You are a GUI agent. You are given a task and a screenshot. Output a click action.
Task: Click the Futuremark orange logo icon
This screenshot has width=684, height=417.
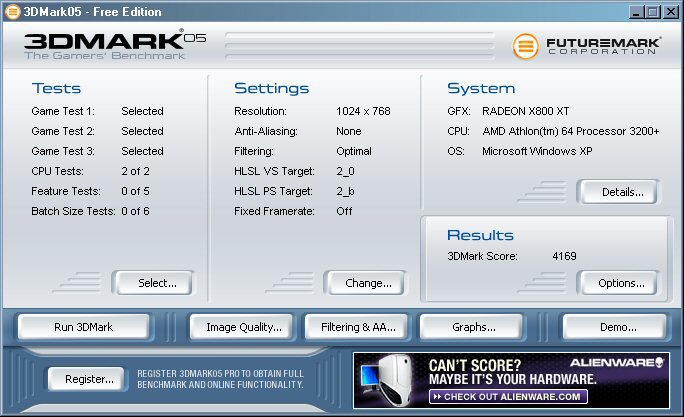pyautogui.click(x=525, y=46)
